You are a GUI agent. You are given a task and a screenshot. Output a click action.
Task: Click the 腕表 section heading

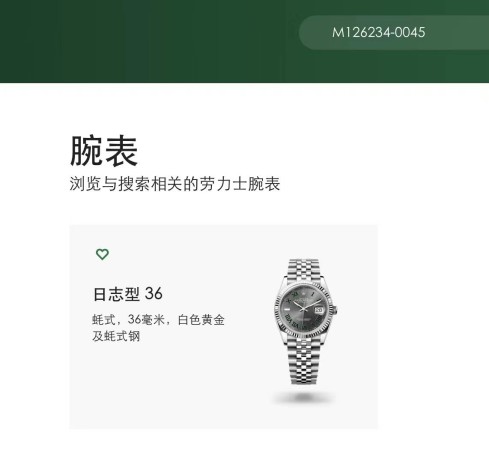pyautogui.click(x=104, y=151)
